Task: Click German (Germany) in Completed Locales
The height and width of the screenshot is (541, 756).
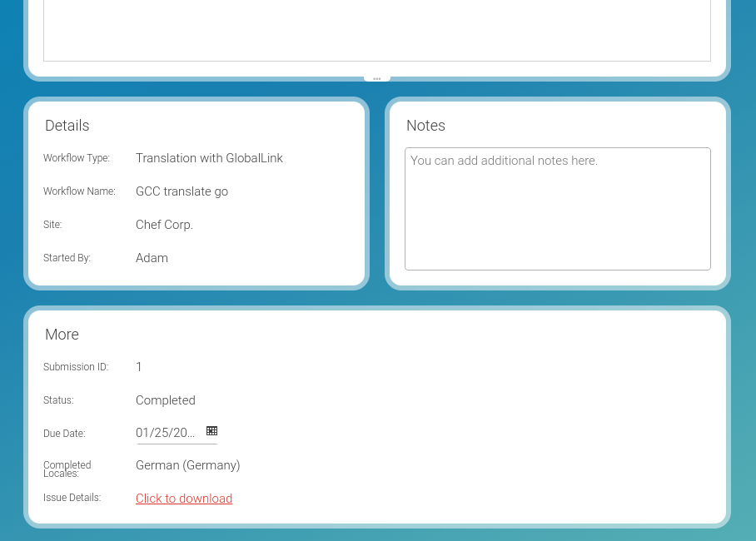Action: click(187, 465)
